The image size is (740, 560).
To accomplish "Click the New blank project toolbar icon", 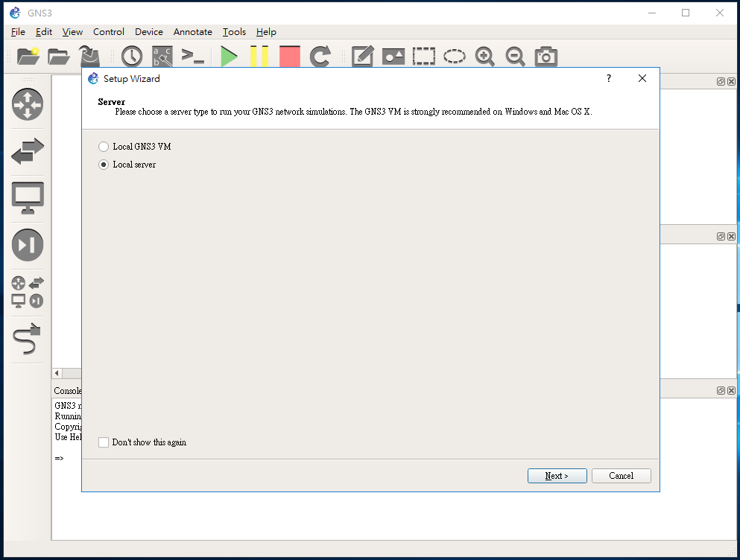I will point(28,56).
